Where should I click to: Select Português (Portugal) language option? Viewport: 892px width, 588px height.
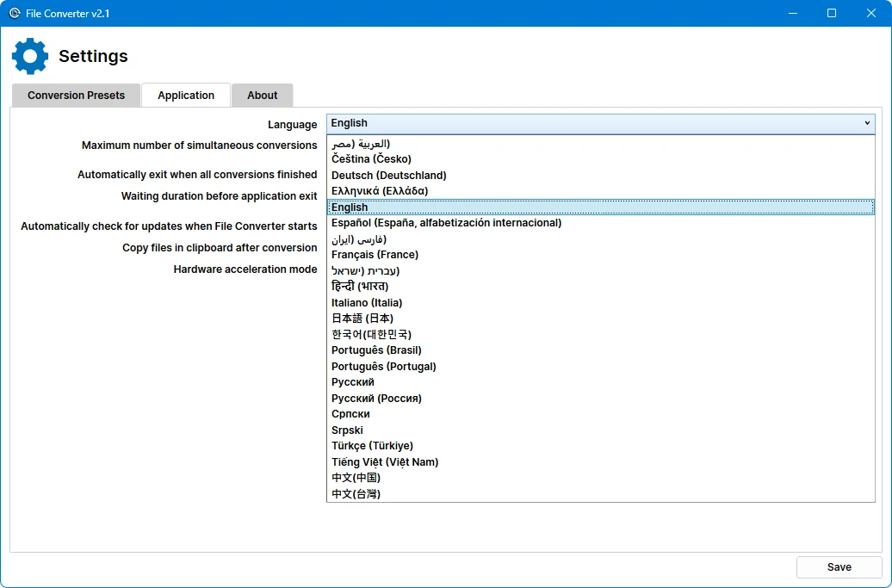pyautogui.click(x=383, y=367)
